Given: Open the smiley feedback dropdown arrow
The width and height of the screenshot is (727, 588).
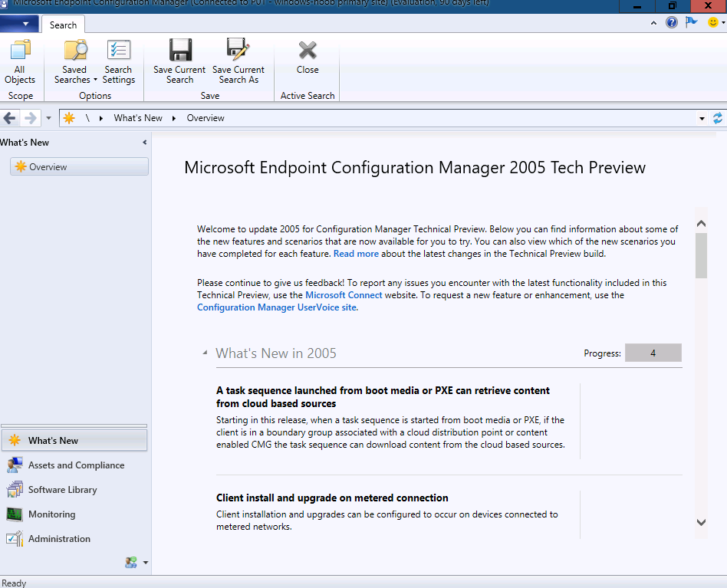Looking at the screenshot, I should [723, 22].
